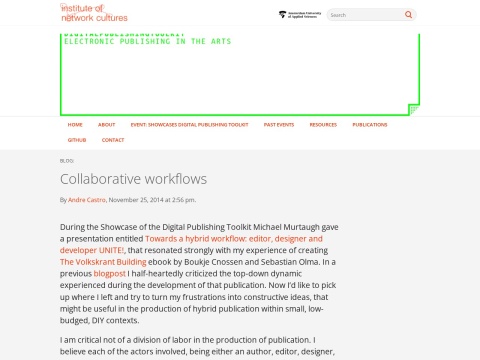Image resolution: width=480 pixels, height=360 pixels.
Task: Open the GitHub menu item
Action: click(x=77, y=140)
